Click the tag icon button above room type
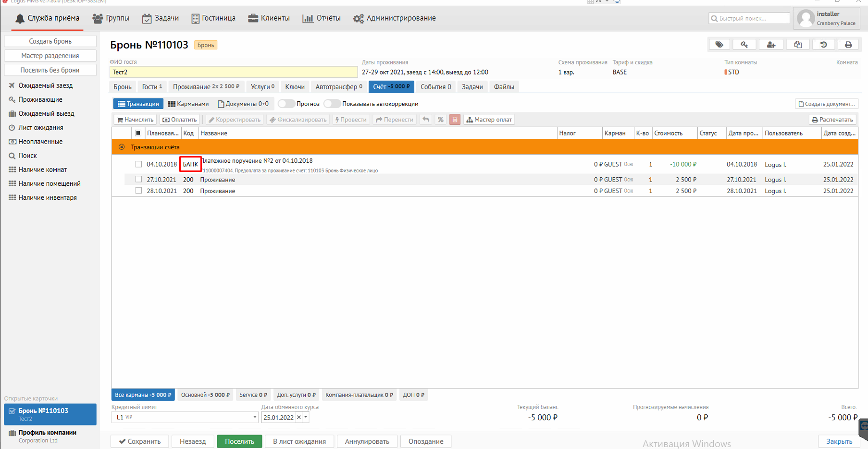 click(719, 45)
